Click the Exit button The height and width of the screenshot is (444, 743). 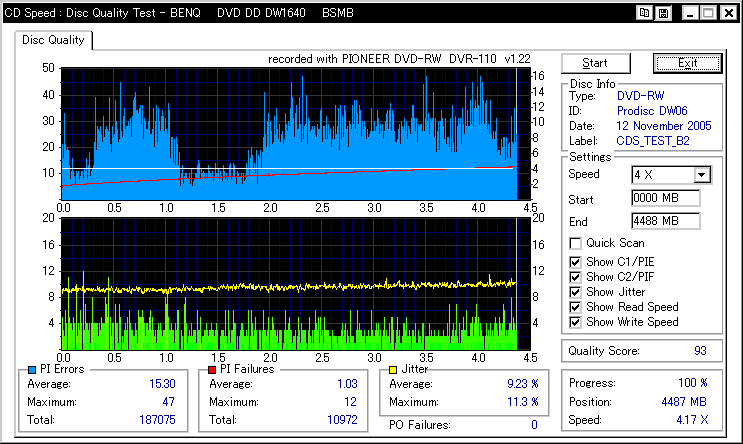coord(688,63)
